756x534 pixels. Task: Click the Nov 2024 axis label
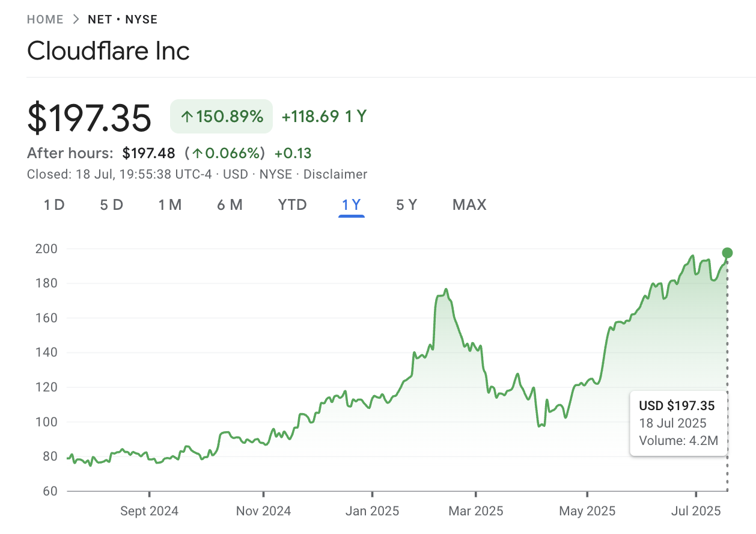[x=263, y=511]
